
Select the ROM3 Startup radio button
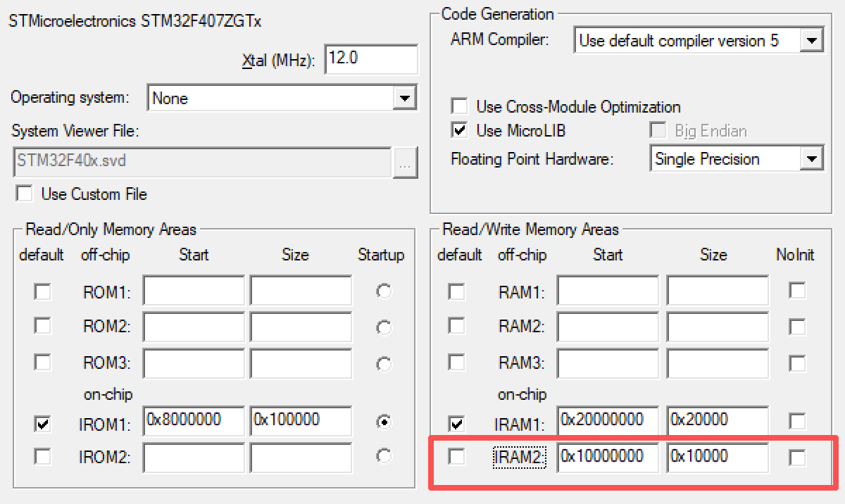384,364
